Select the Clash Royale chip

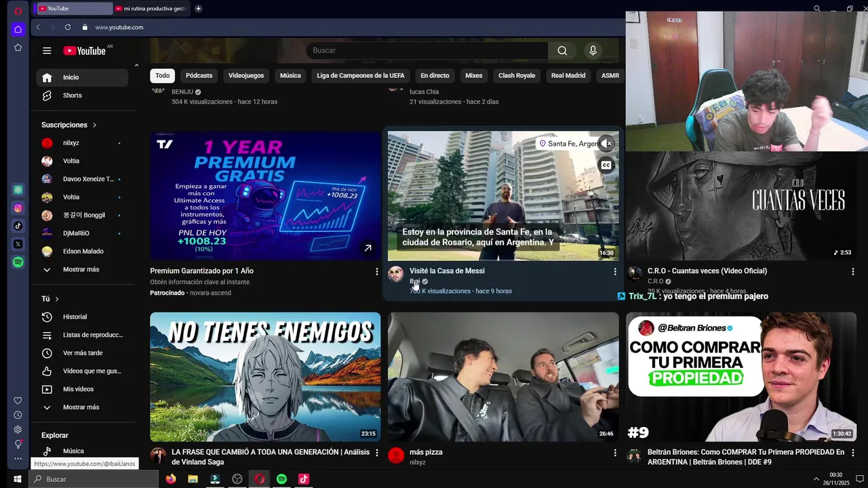pos(517,76)
